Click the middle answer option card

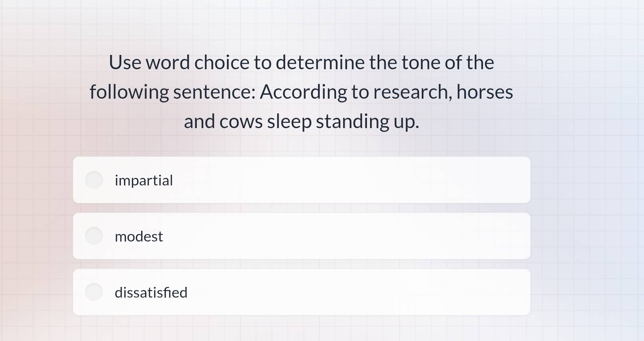coord(301,236)
